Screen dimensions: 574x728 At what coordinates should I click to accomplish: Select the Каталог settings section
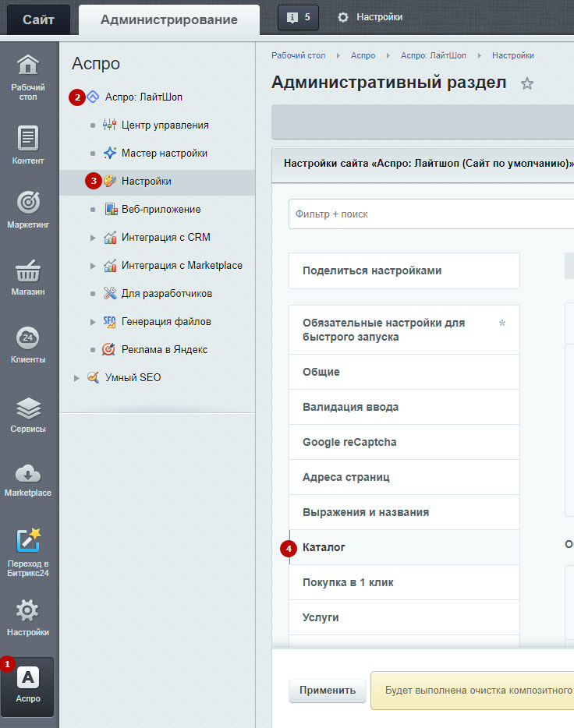(404, 547)
